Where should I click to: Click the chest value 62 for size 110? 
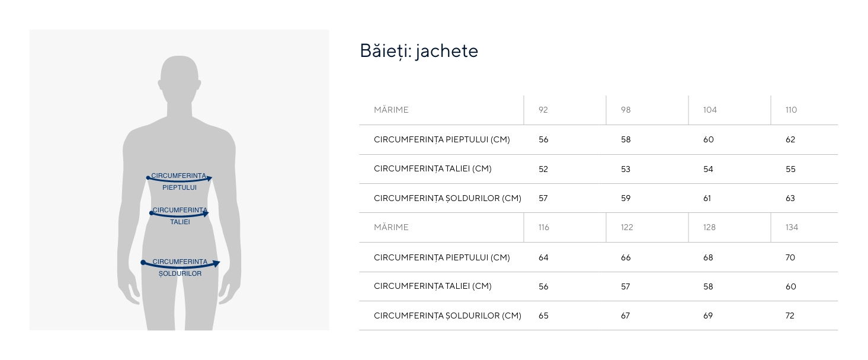pos(790,140)
